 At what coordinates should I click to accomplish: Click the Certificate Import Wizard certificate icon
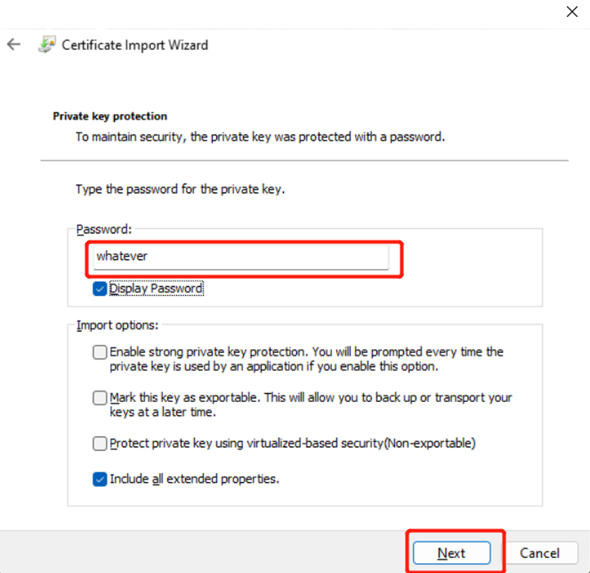coord(47,44)
